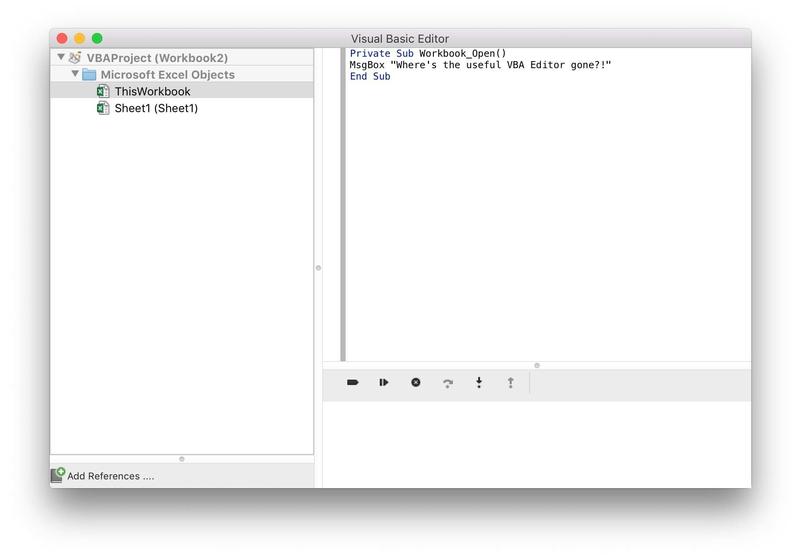Click the Private Sub Workbook_Open() code line
The height and width of the screenshot is (558, 800).
click(428, 54)
